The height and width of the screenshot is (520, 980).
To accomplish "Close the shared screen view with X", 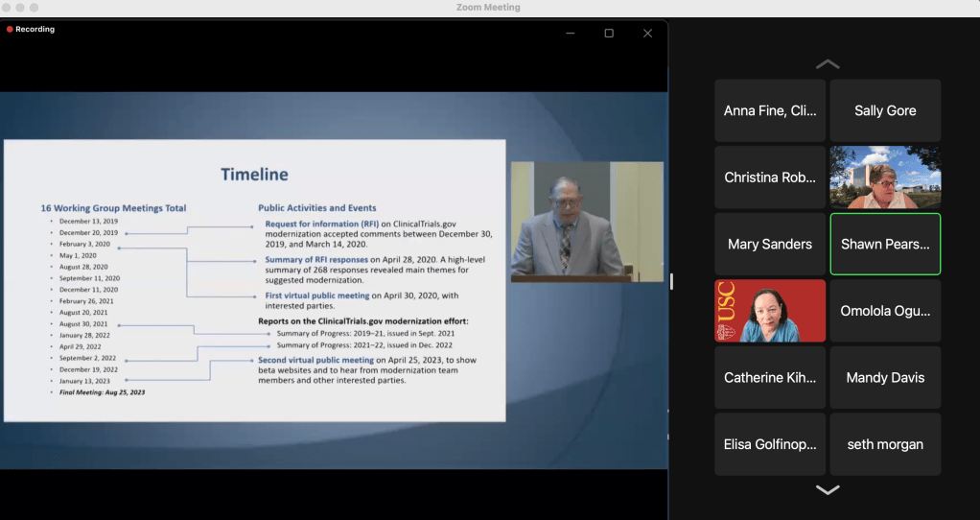I will click(x=648, y=33).
